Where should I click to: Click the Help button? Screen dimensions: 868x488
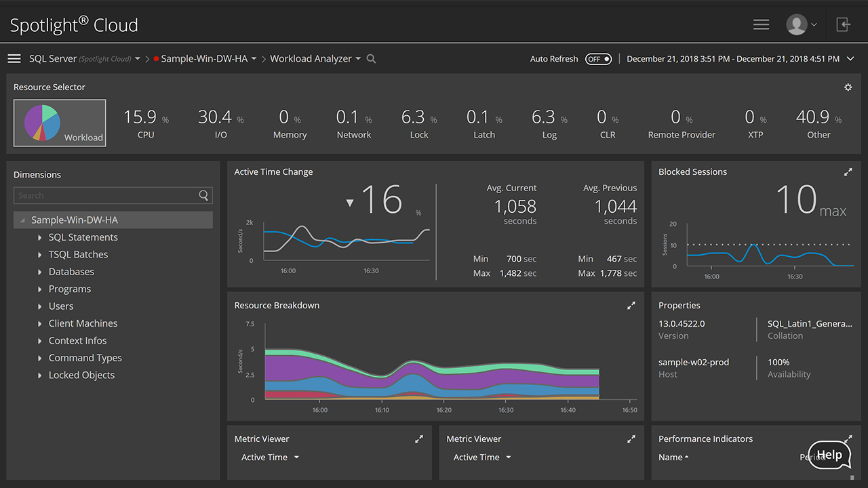[x=829, y=455]
